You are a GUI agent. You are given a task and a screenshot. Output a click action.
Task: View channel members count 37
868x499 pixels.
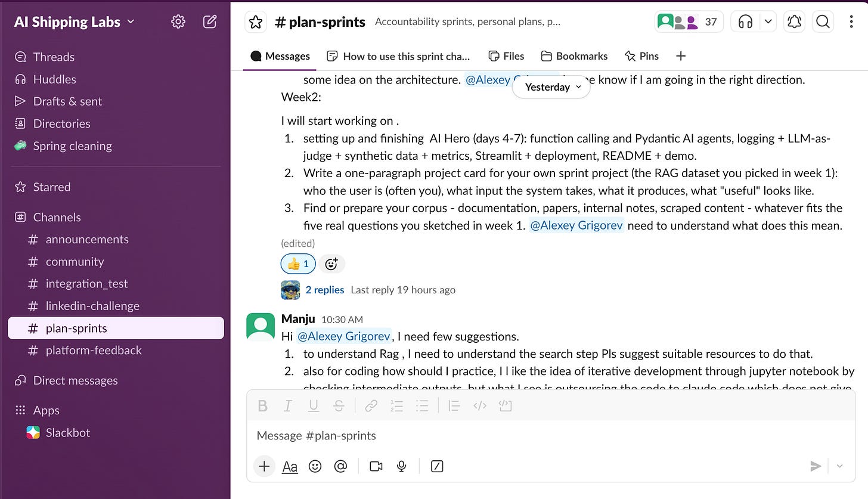click(689, 22)
